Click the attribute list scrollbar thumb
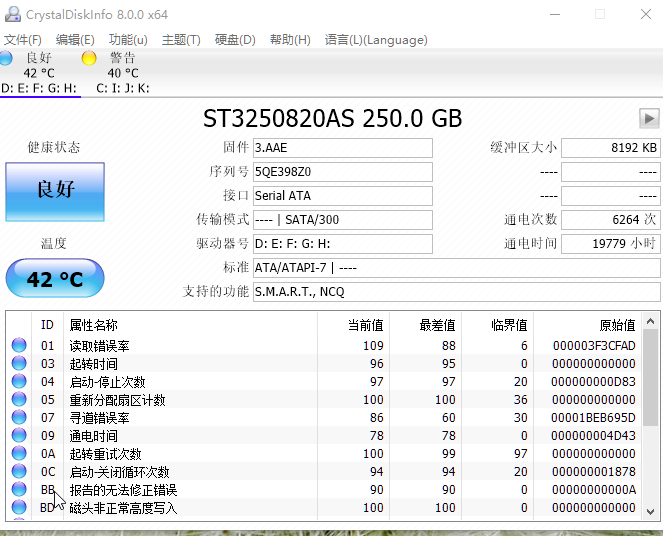This screenshot has height=536, width=663. pos(650,377)
